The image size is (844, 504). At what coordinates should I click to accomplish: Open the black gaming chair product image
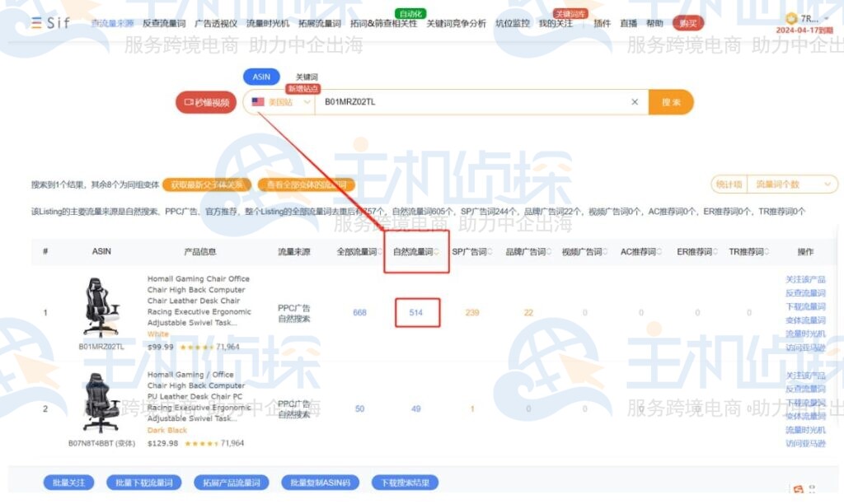102,403
